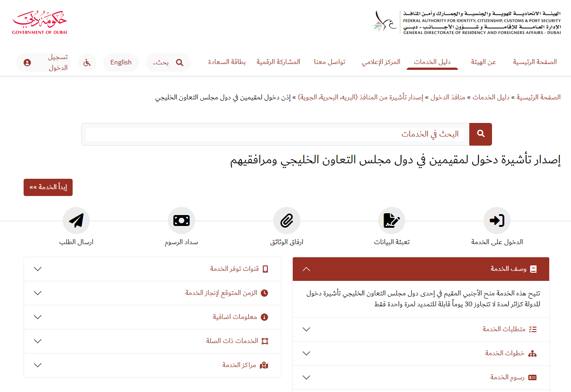Click the user profile login icon
The width and height of the screenshot is (571, 392).
pyautogui.click(x=27, y=63)
